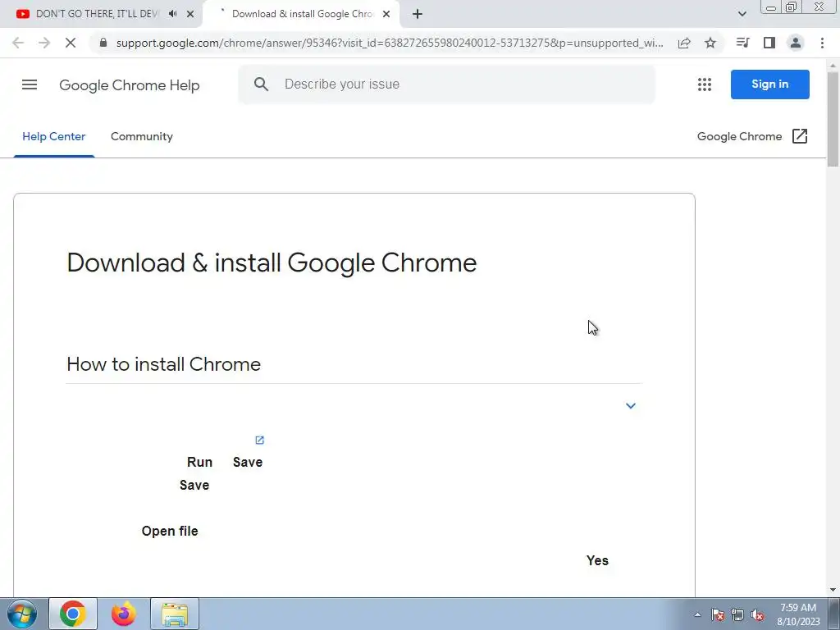Show hidden tray icons arrow
840x630 pixels.
point(697,614)
